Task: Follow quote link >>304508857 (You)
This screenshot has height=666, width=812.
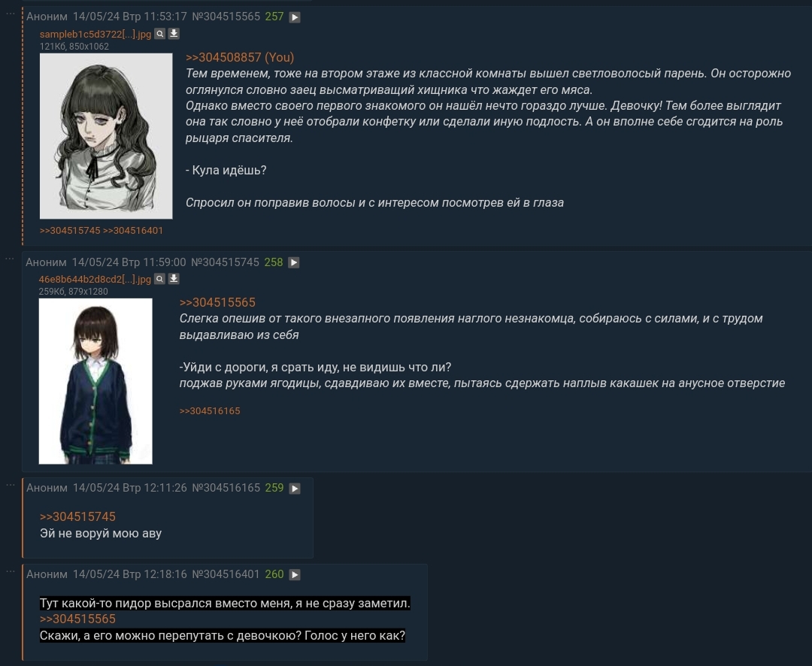Action: [240, 57]
